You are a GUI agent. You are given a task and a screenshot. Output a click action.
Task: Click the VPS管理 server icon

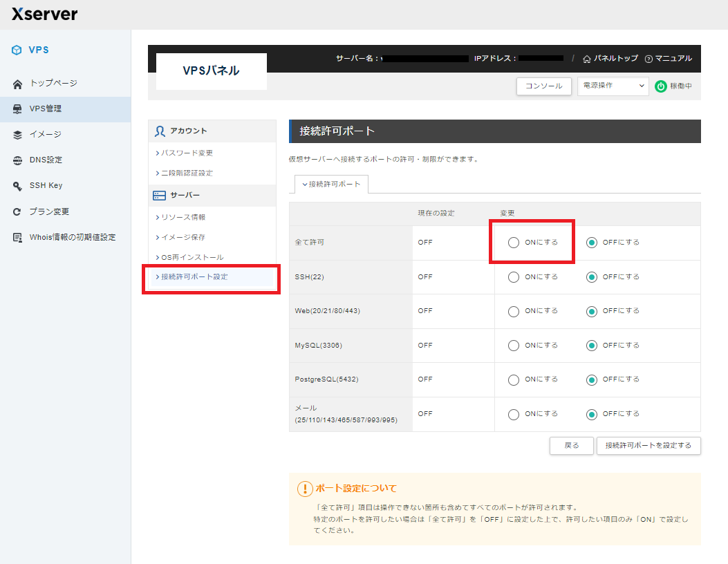click(18, 109)
